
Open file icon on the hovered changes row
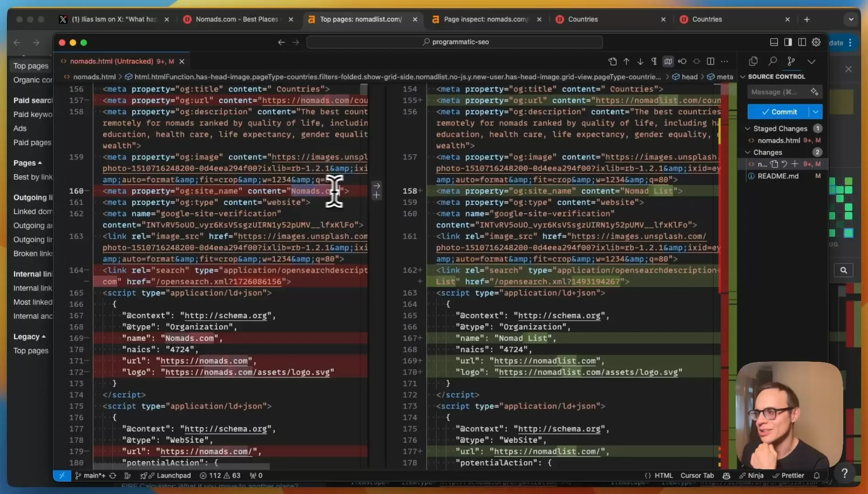click(x=774, y=164)
